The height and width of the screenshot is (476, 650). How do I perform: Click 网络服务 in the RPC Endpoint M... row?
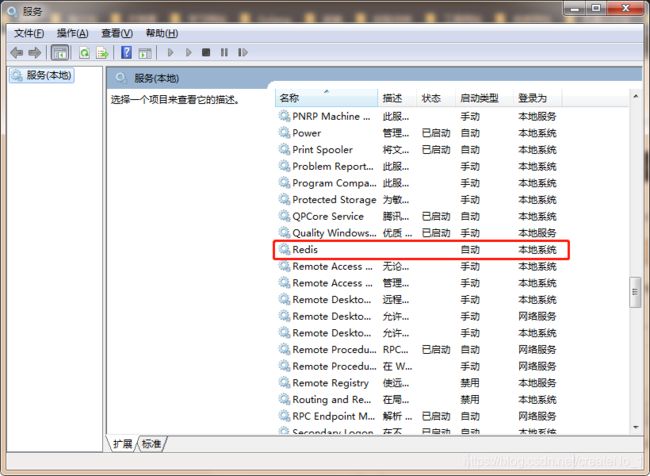tap(537, 416)
